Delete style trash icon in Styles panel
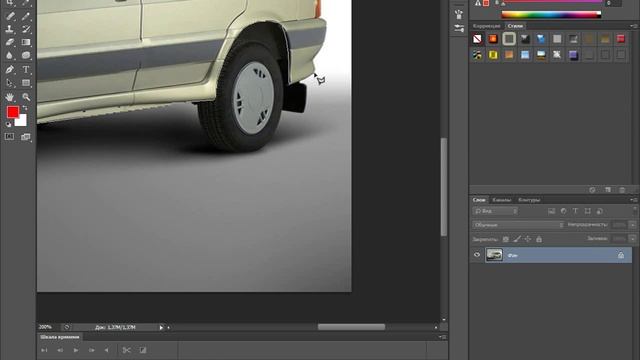Screen dimensions: 640x360 (622, 190)
